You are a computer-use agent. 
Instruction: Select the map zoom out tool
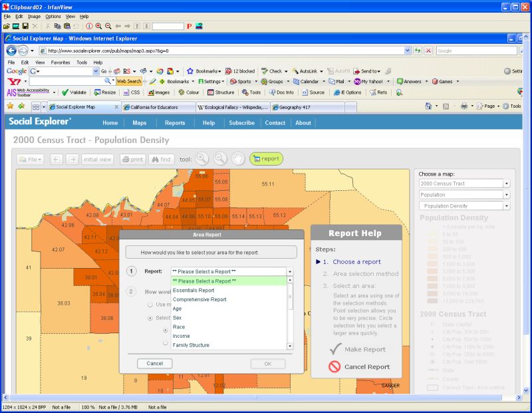click(220, 158)
